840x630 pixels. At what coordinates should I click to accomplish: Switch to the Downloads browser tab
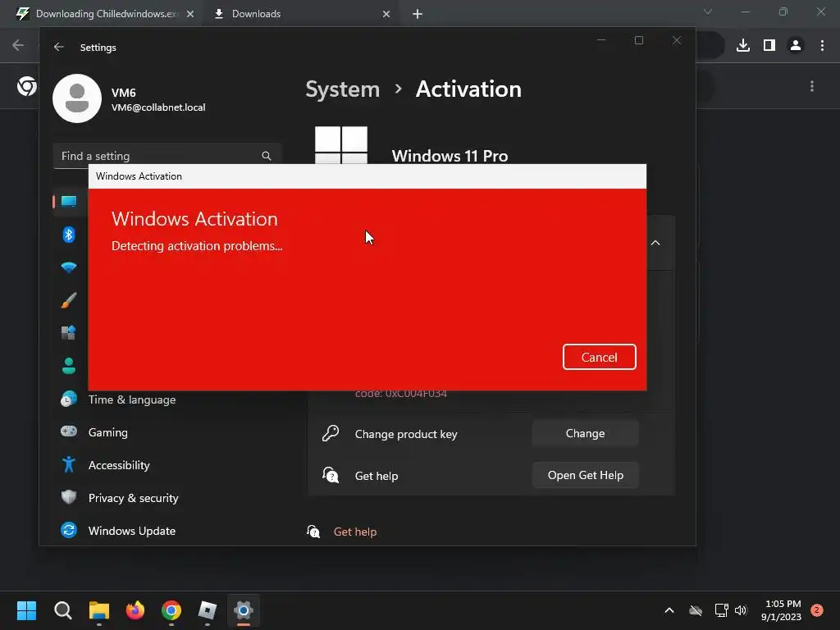click(256, 14)
